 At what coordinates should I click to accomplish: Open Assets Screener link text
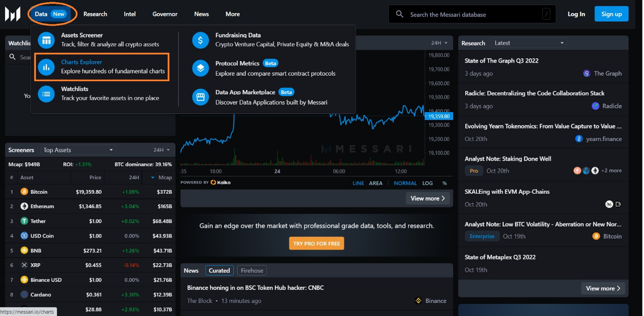82,35
